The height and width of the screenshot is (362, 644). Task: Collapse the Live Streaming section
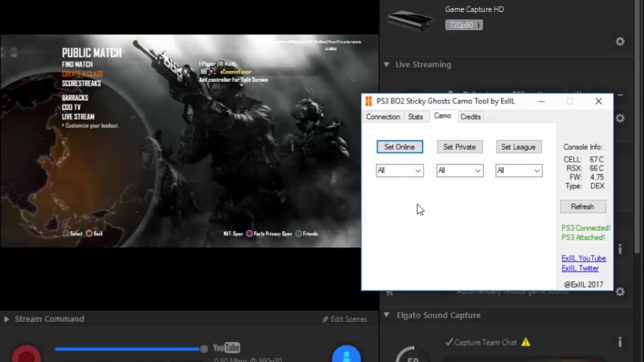tap(386, 64)
